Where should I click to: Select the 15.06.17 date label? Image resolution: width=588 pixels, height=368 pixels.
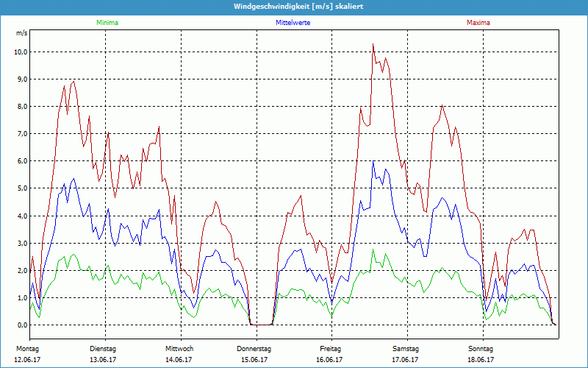(254, 360)
